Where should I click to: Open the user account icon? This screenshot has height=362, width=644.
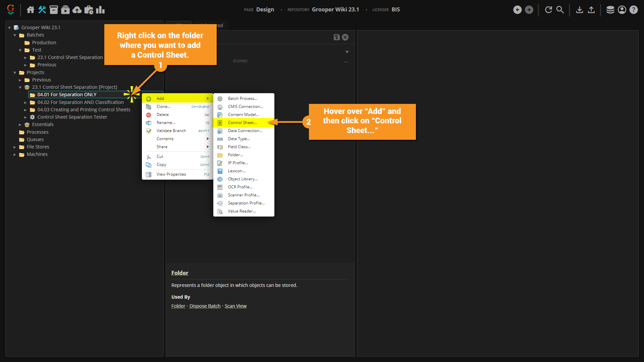622,10
